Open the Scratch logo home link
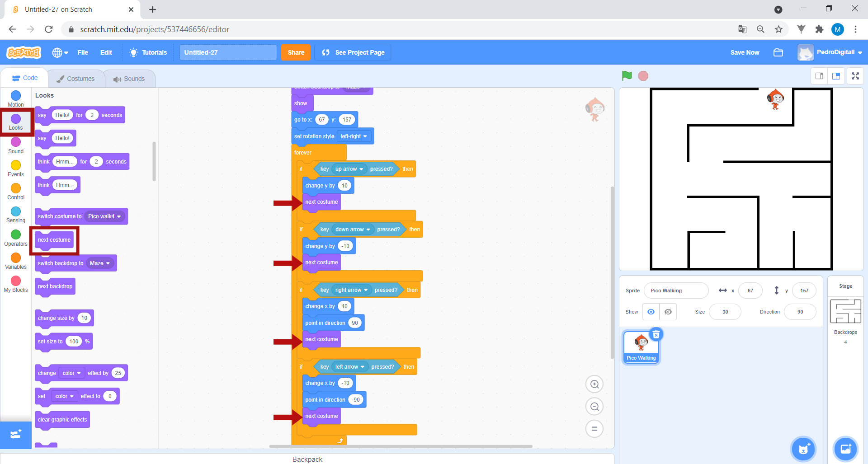The width and height of the screenshot is (868, 464). tap(24, 52)
